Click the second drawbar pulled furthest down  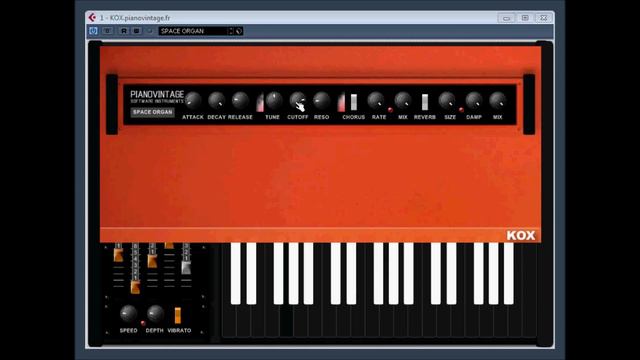tap(135, 287)
